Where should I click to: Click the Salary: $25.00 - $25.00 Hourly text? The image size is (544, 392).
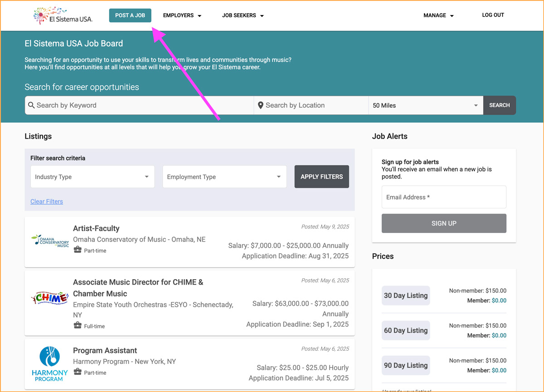tap(303, 368)
